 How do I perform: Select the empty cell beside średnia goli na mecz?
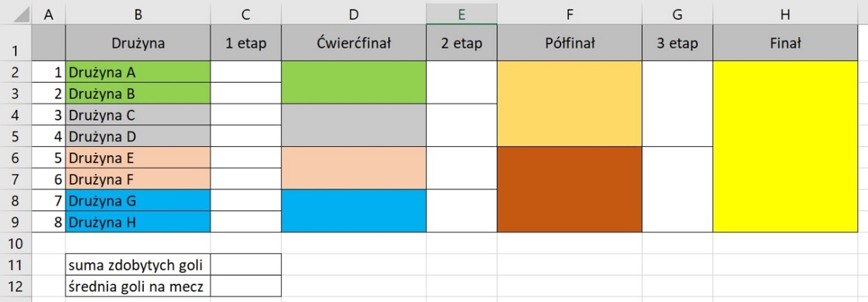(245, 286)
